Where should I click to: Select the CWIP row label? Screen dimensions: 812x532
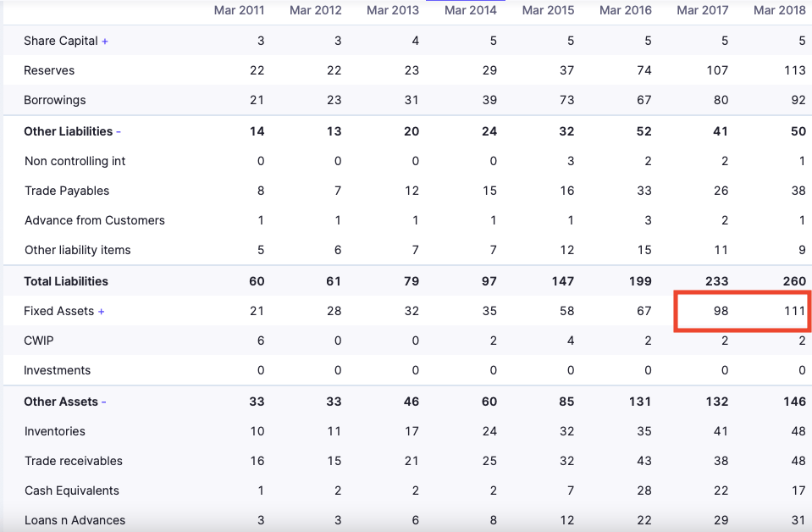[39, 341]
